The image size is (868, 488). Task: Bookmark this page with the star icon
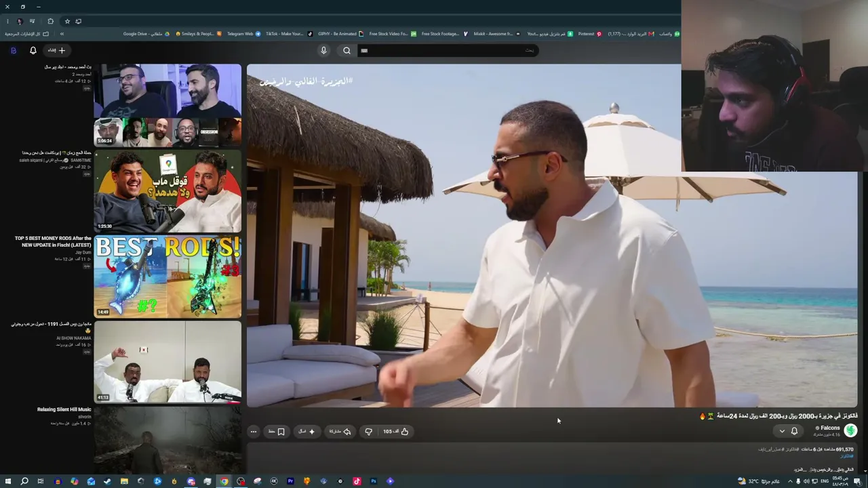tap(67, 21)
